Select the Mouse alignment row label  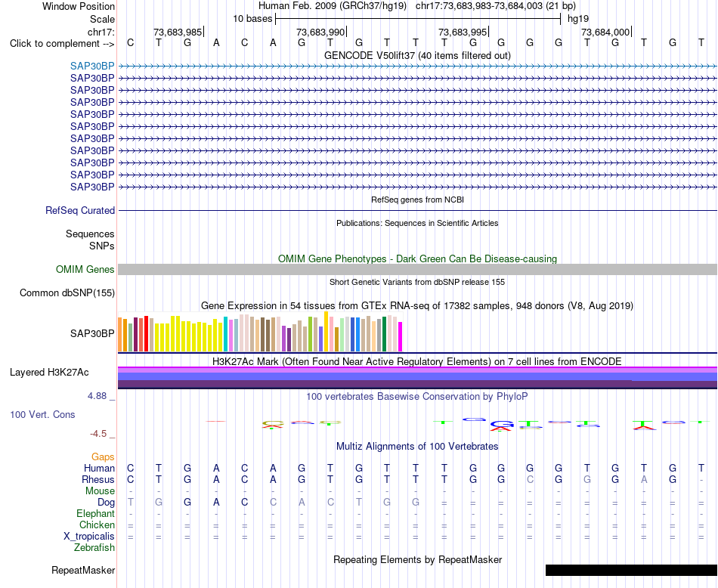100,491
